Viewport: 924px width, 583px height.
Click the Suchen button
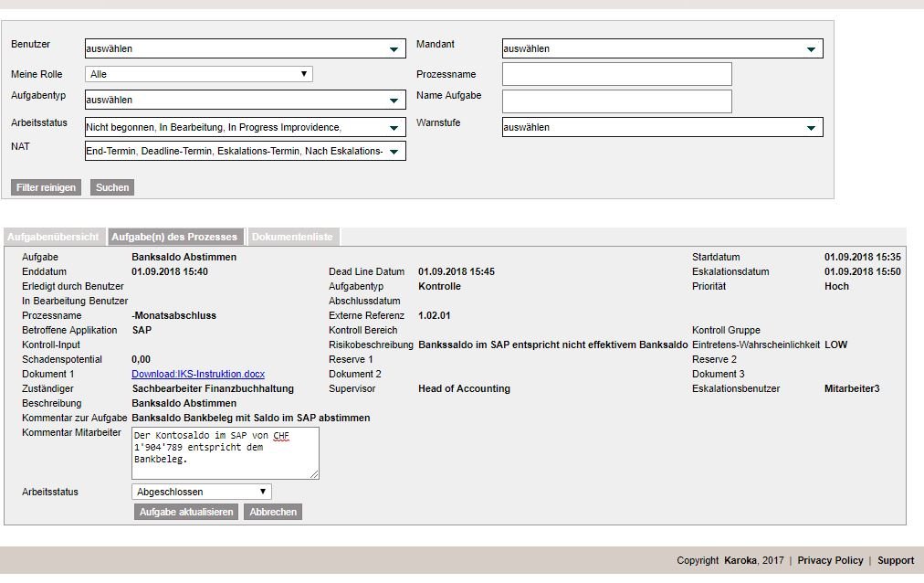coord(113,187)
